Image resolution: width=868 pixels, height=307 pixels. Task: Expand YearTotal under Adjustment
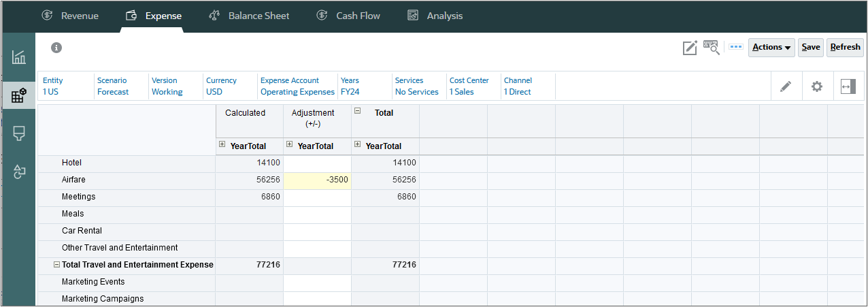click(x=290, y=144)
